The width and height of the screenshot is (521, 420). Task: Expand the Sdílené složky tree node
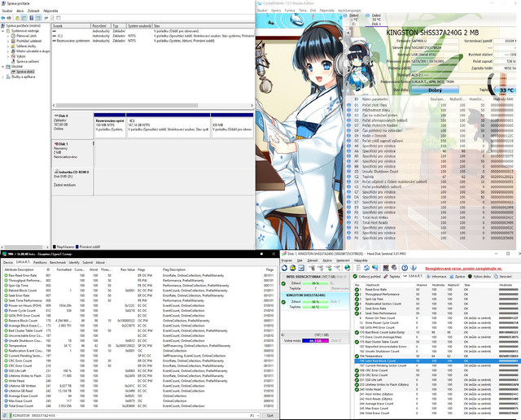[8, 46]
